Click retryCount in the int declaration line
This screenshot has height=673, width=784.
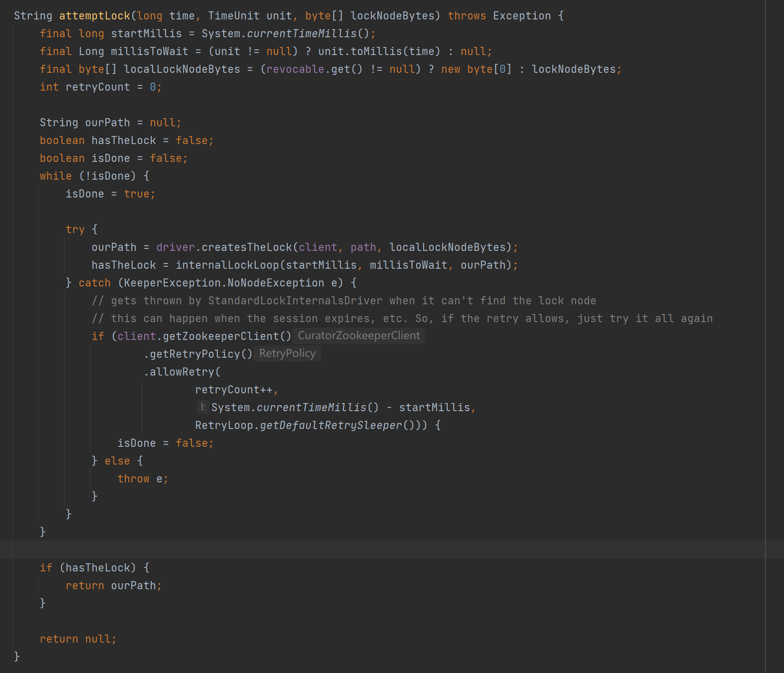point(98,87)
